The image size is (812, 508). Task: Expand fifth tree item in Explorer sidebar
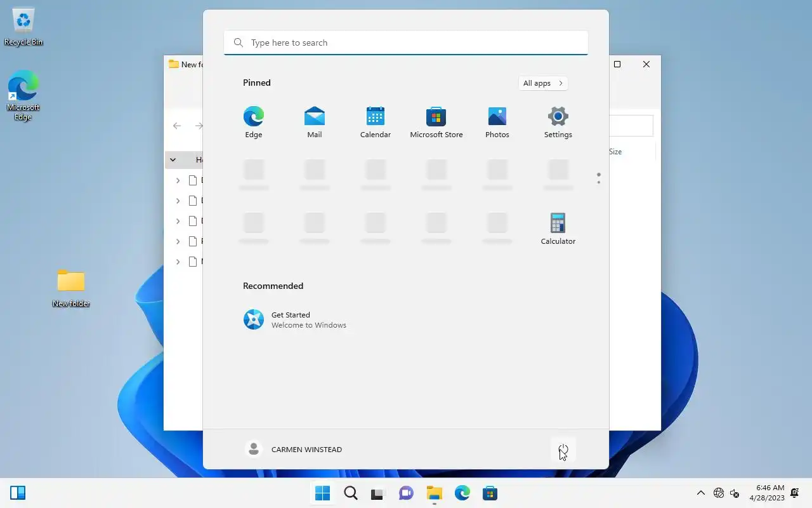coord(178,262)
